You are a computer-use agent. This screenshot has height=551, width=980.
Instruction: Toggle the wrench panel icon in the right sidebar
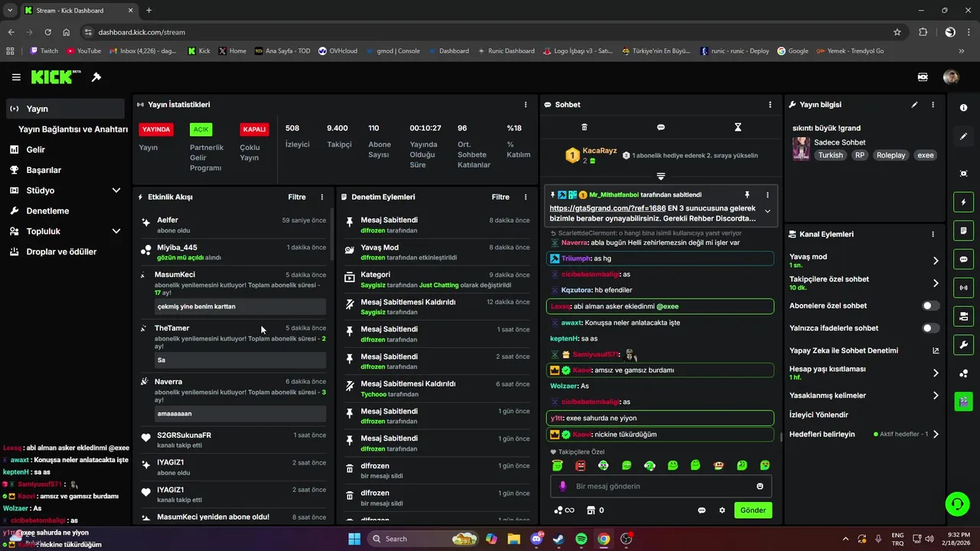pos(964,344)
